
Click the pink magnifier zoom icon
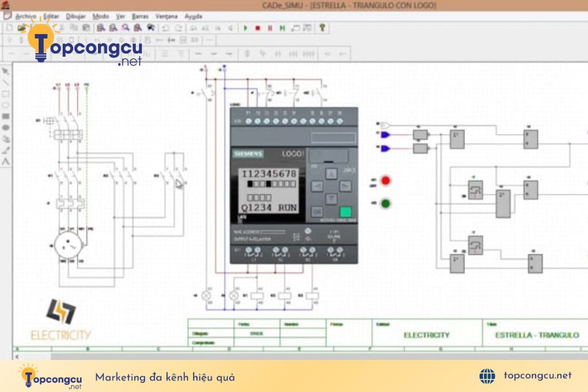pos(125,27)
